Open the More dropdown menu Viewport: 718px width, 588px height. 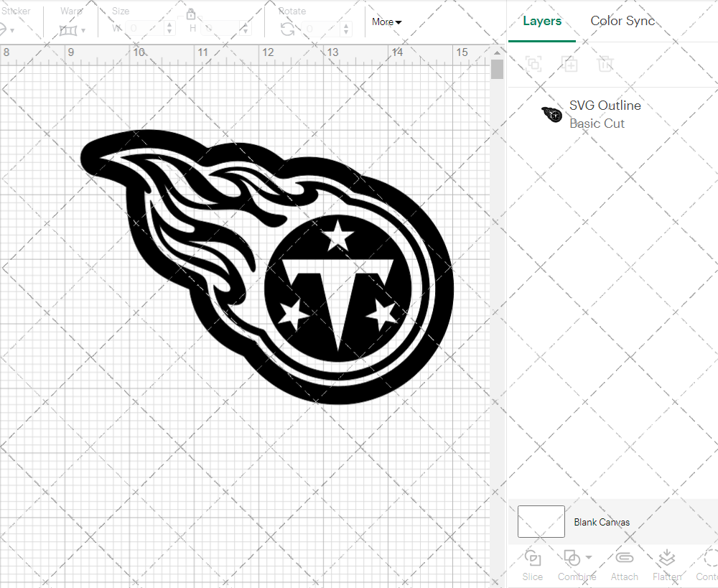point(386,22)
